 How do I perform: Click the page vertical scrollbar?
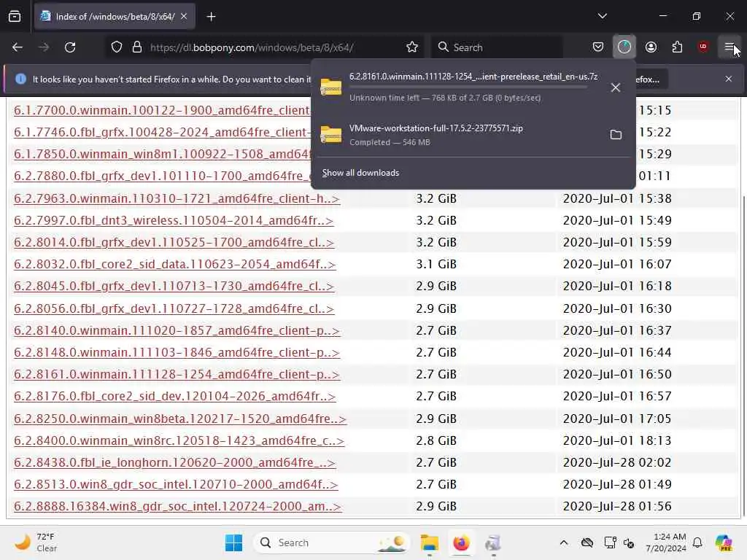click(743, 354)
